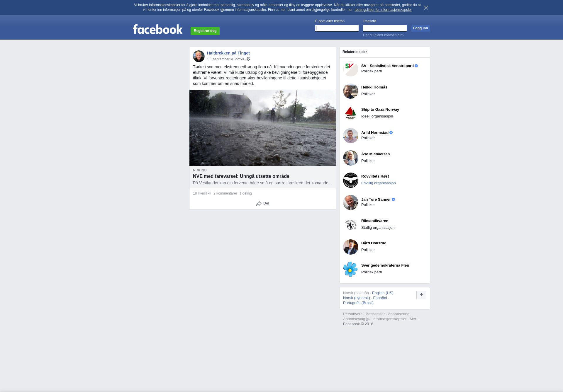Open Ship to Gaza Norway page name
The width and height of the screenshot is (563, 392).
380,110
